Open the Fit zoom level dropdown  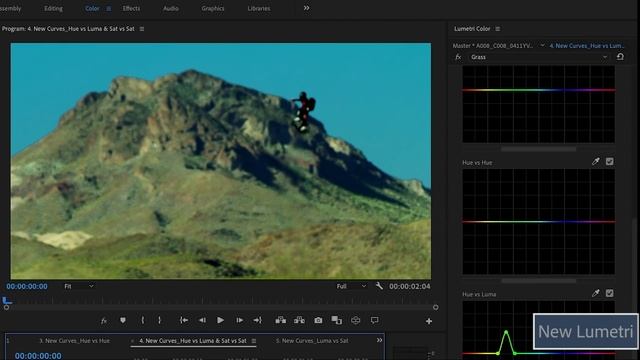[79, 287]
